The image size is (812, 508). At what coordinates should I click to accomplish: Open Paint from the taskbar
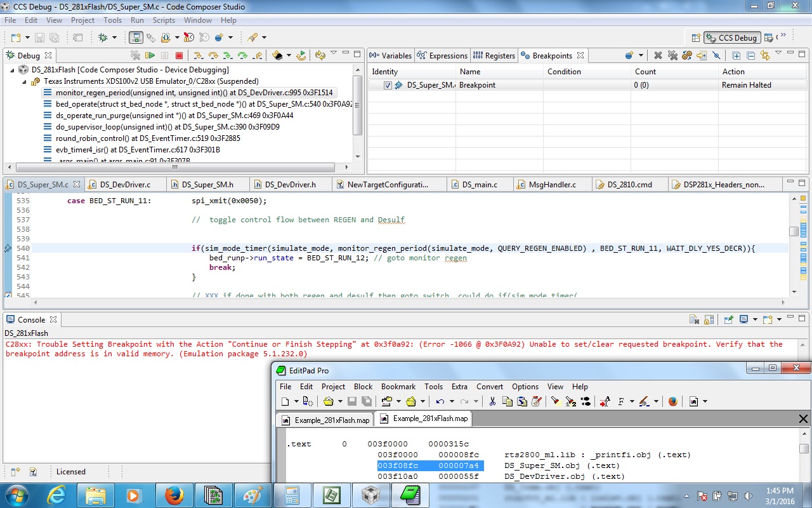click(252, 495)
